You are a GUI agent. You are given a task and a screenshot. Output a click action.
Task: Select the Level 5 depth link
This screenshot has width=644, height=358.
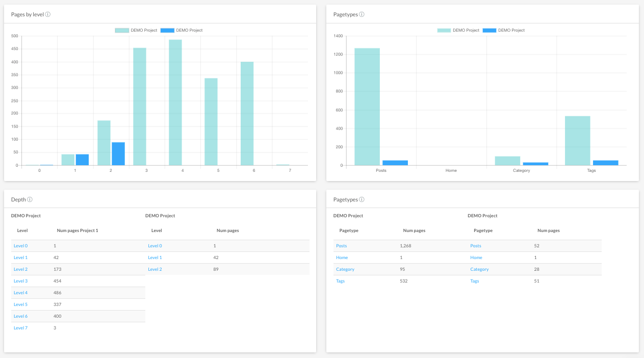pyautogui.click(x=20, y=304)
